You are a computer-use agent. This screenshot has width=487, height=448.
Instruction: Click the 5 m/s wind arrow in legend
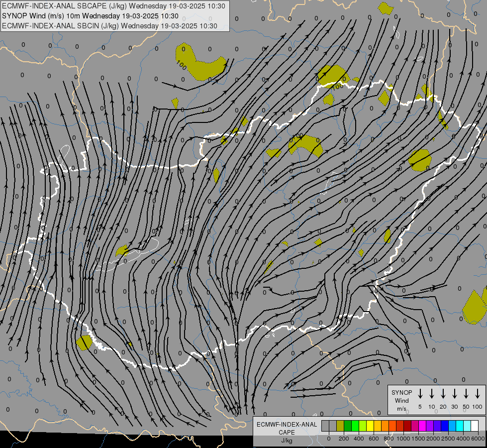pyautogui.click(x=420, y=394)
